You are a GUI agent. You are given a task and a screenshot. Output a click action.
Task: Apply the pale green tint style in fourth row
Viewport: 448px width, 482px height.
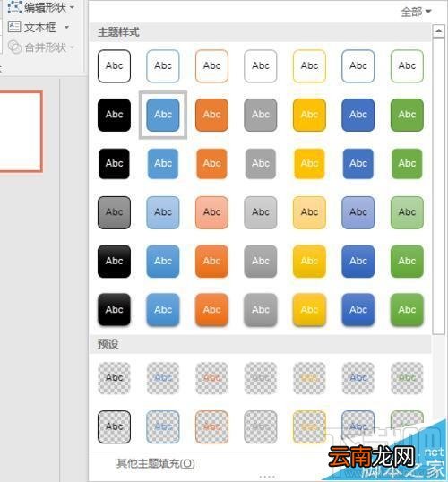[x=407, y=212]
